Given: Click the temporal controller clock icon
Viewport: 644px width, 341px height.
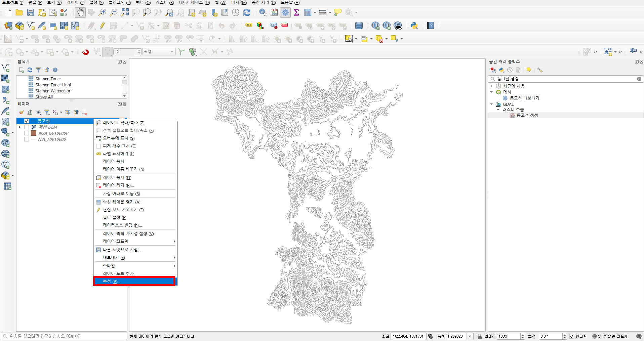Looking at the screenshot, I should 236,13.
